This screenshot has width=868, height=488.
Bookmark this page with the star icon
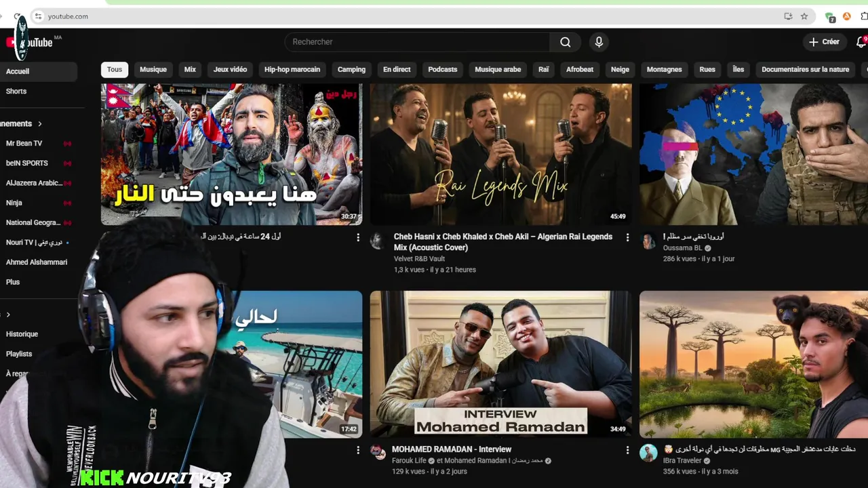click(x=804, y=16)
